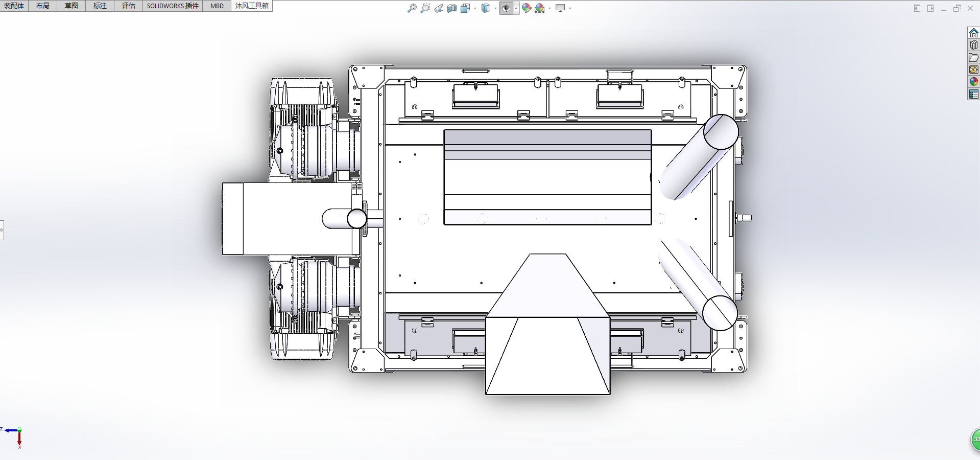980x460 pixels.
Task: Select the 草图 (Sketch) tab
Action: tap(71, 6)
